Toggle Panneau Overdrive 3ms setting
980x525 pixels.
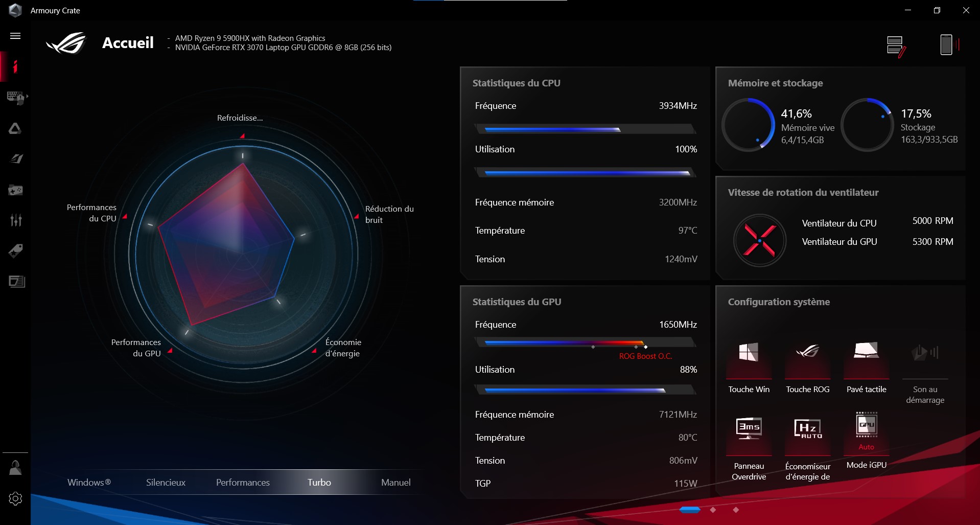749,448
